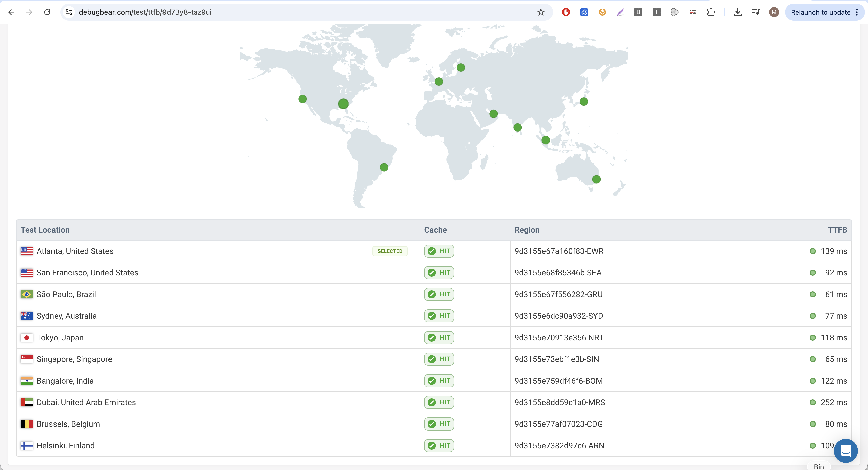868x470 pixels.
Task: Click the media control playlist icon
Action: point(756,12)
